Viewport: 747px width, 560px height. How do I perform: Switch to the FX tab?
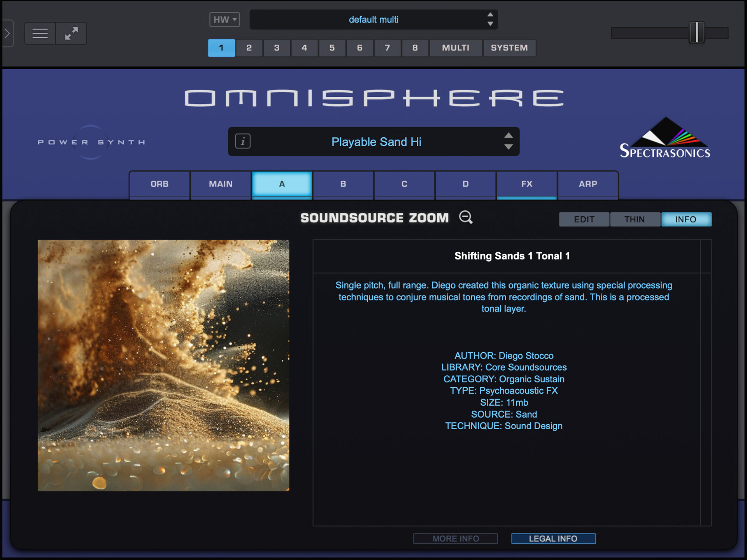[526, 184]
